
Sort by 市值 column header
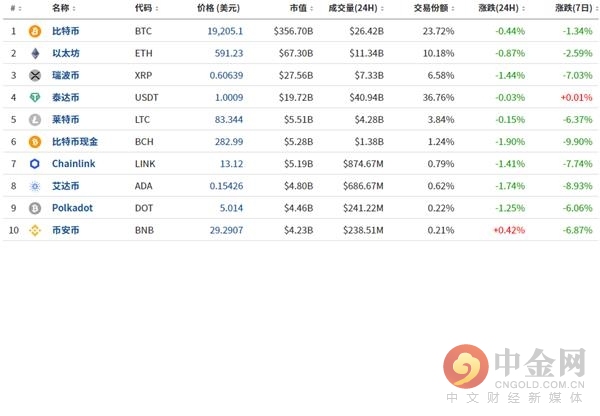301,8
